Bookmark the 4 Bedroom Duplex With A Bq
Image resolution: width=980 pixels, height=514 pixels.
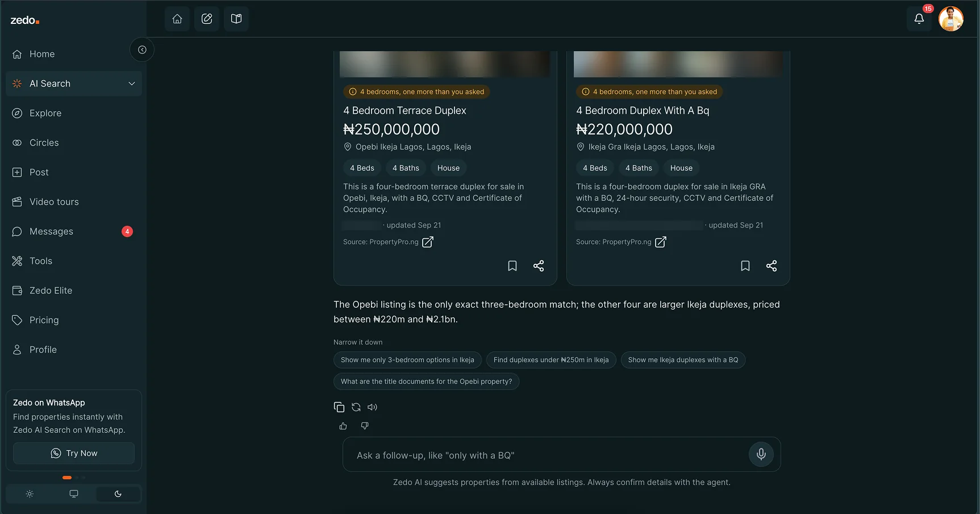click(x=745, y=266)
